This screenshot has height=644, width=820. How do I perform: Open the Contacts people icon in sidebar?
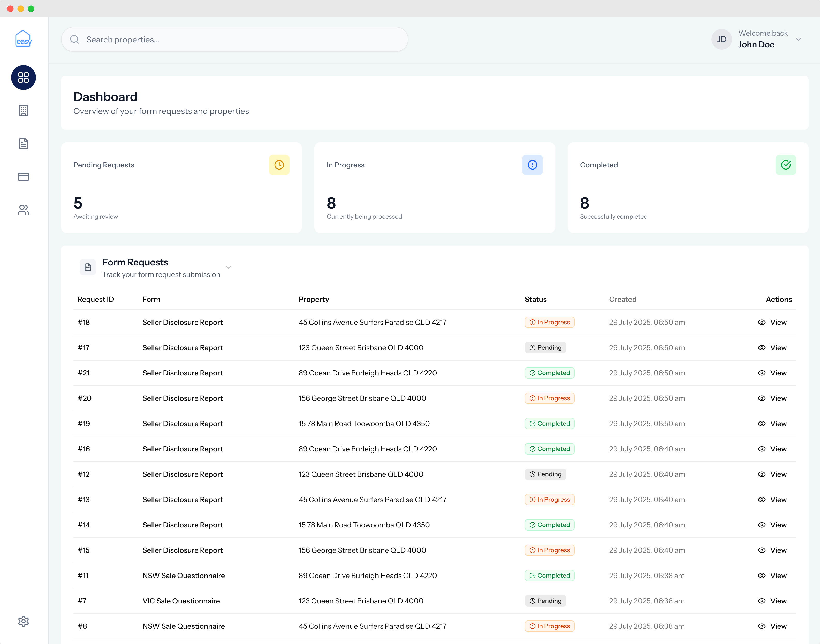[x=23, y=210]
